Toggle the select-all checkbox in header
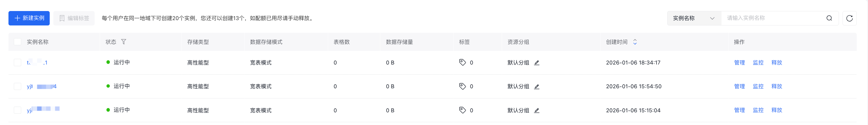This screenshot has height=125, width=868. pyautogui.click(x=18, y=42)
